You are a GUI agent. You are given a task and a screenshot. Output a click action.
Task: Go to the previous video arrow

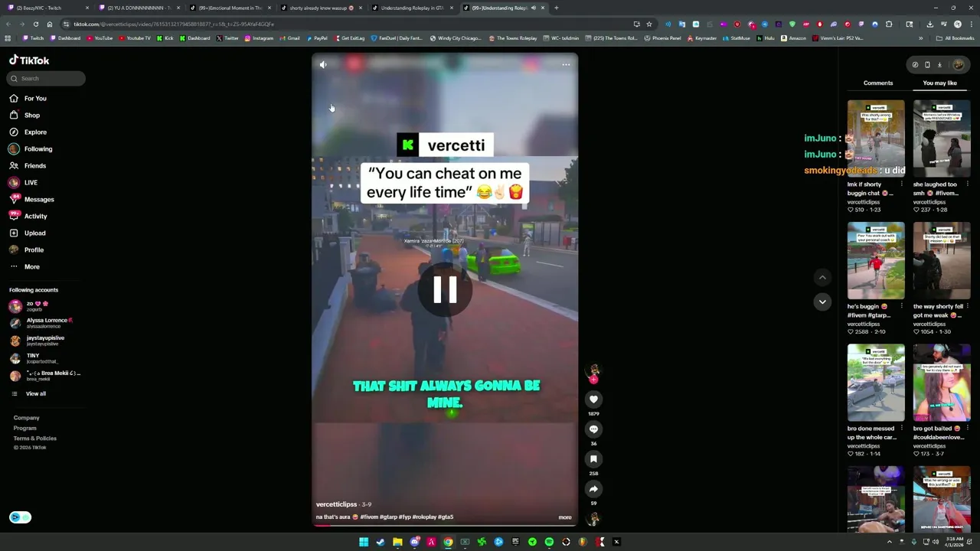(x=822, y=278)
